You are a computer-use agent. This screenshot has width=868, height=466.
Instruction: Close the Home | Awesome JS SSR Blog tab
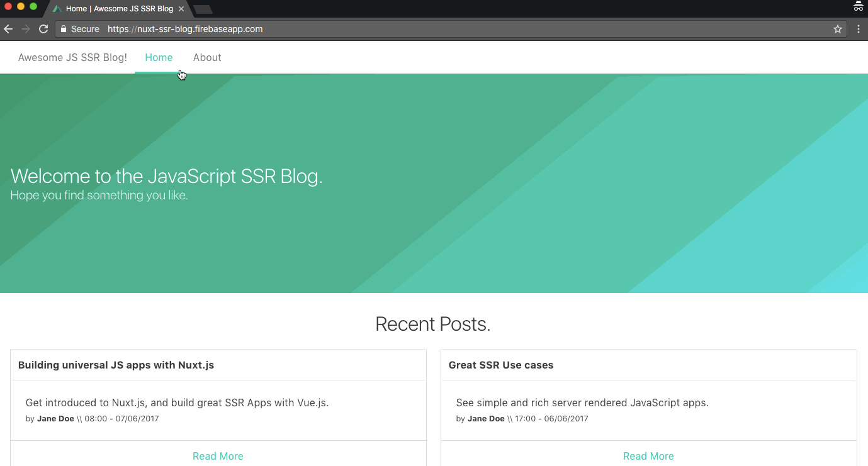181,9
